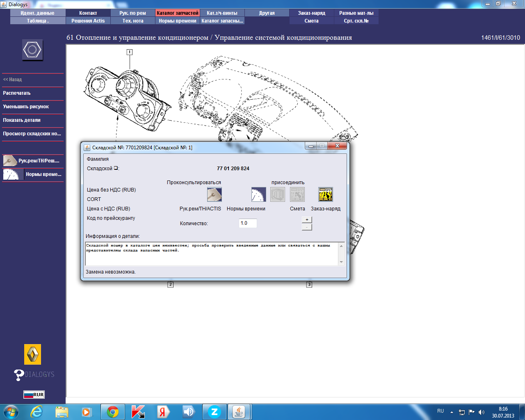Click the Замена невозможна. status text

pos(111,272)
